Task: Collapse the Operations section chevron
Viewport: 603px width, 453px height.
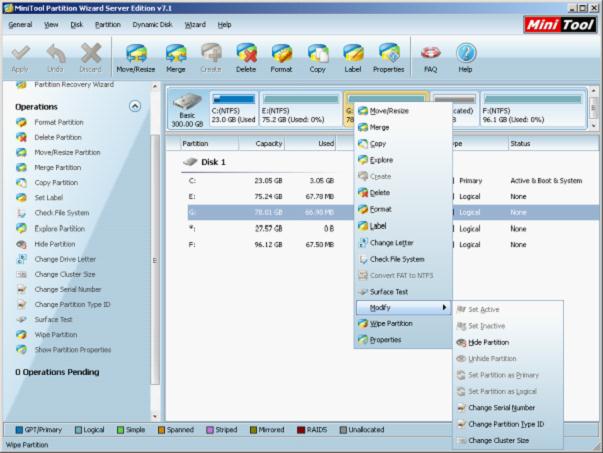Action: click(135, 106)
